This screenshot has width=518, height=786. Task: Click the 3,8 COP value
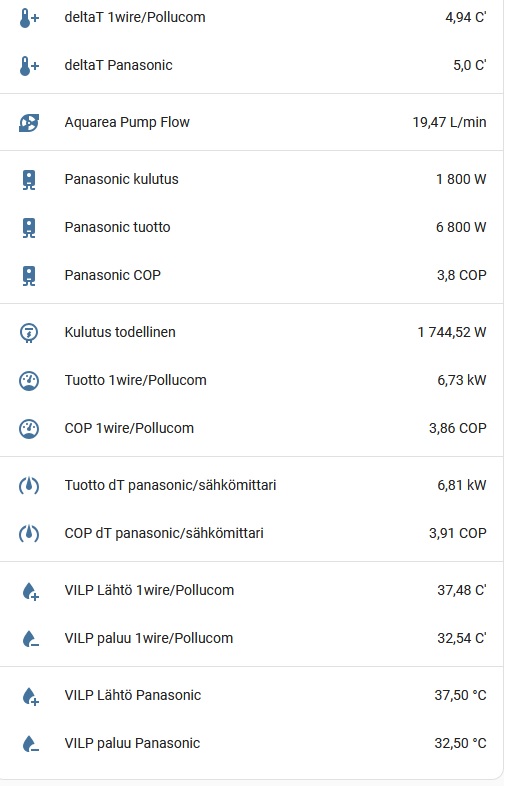461,275
